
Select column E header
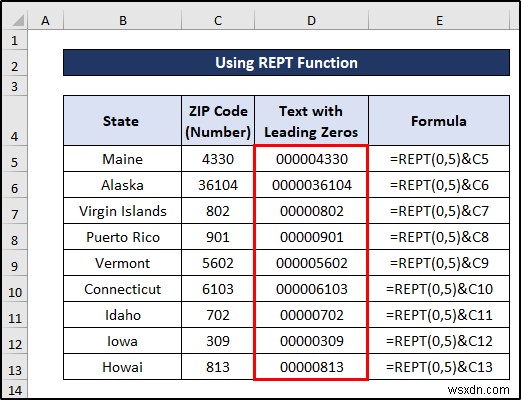(439, 21)
